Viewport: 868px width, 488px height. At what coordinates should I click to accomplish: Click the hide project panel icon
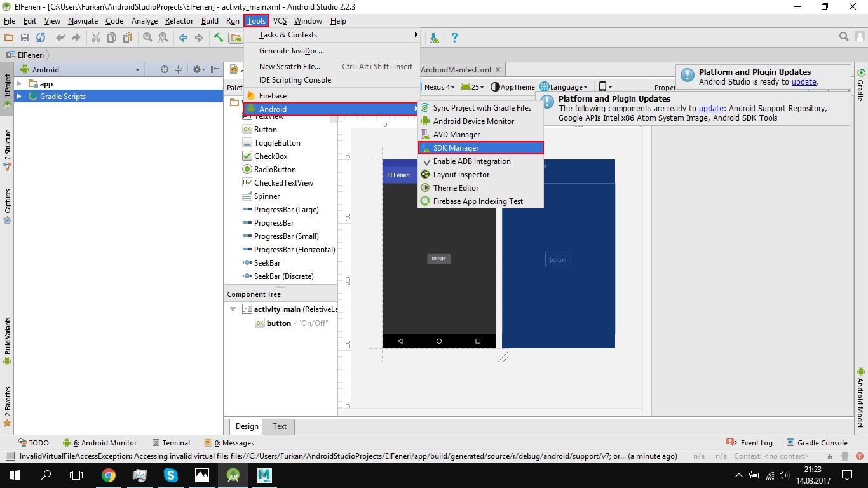click(215, 70)
